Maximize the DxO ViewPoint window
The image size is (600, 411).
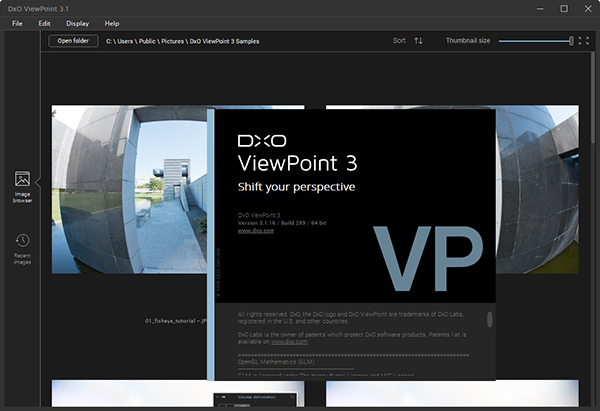(x=564, y=8)
